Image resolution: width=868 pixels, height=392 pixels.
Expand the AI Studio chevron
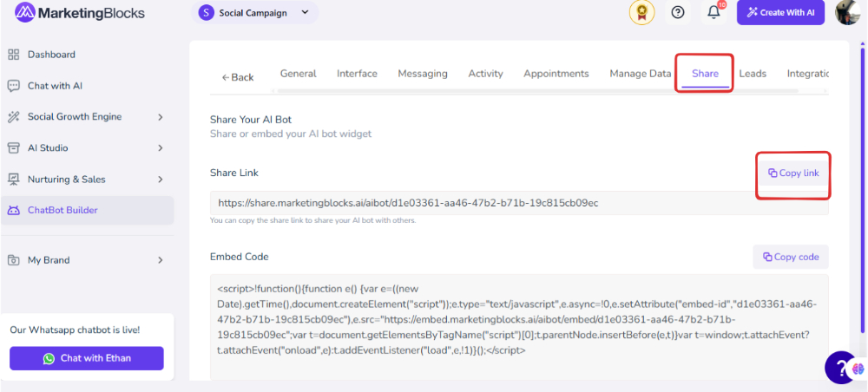coord(161,148)
